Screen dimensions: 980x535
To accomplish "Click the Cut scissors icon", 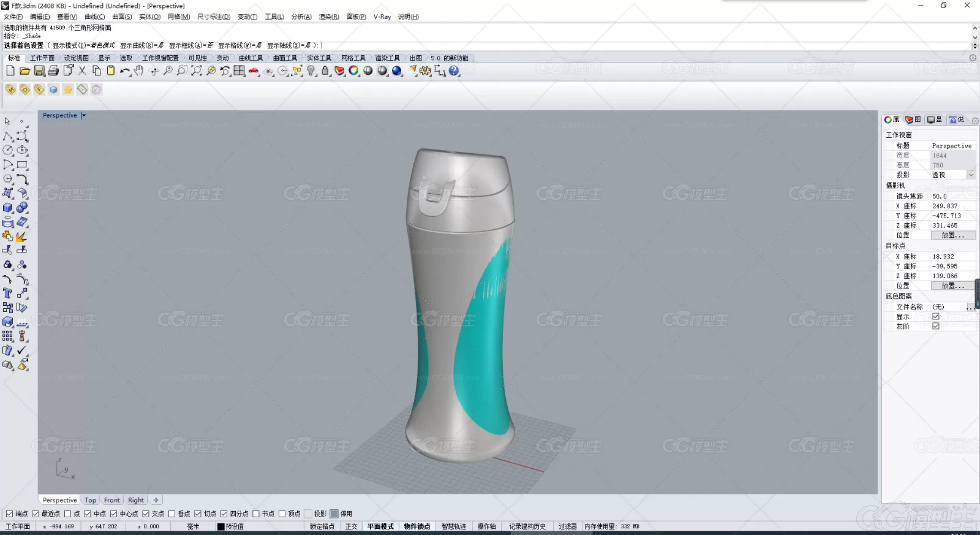I will pyautogui.click(x=82, y=71).
